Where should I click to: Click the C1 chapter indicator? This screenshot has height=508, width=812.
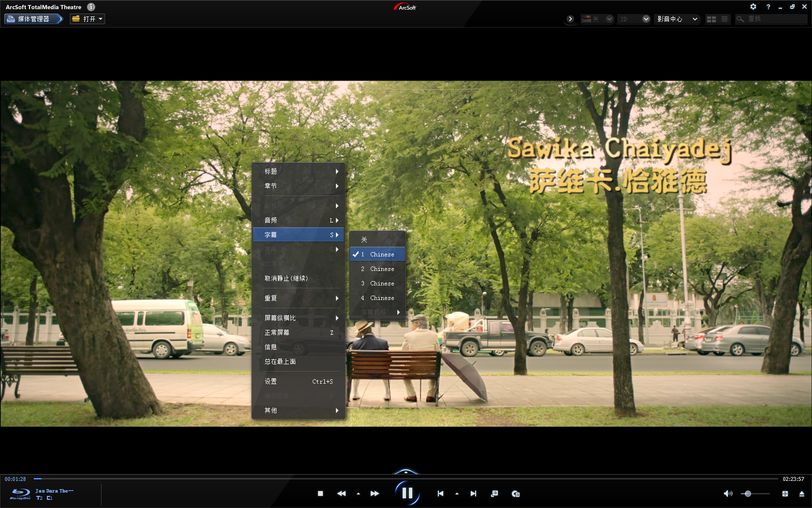[x=50, y=498]
